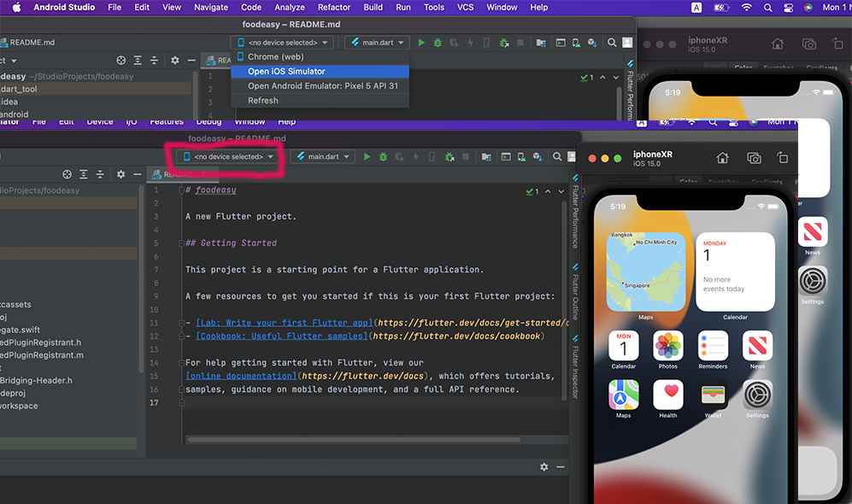The height and width of the screenshot is (504, 852).
Task: Hide bottom panel with minus below editor
Action: coord(561,466)
